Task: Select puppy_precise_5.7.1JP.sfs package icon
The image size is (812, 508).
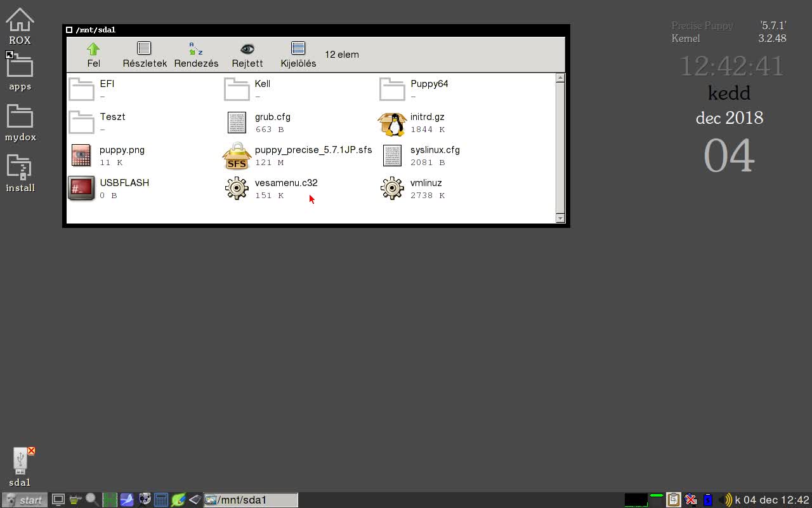Action: pos(237,156)
